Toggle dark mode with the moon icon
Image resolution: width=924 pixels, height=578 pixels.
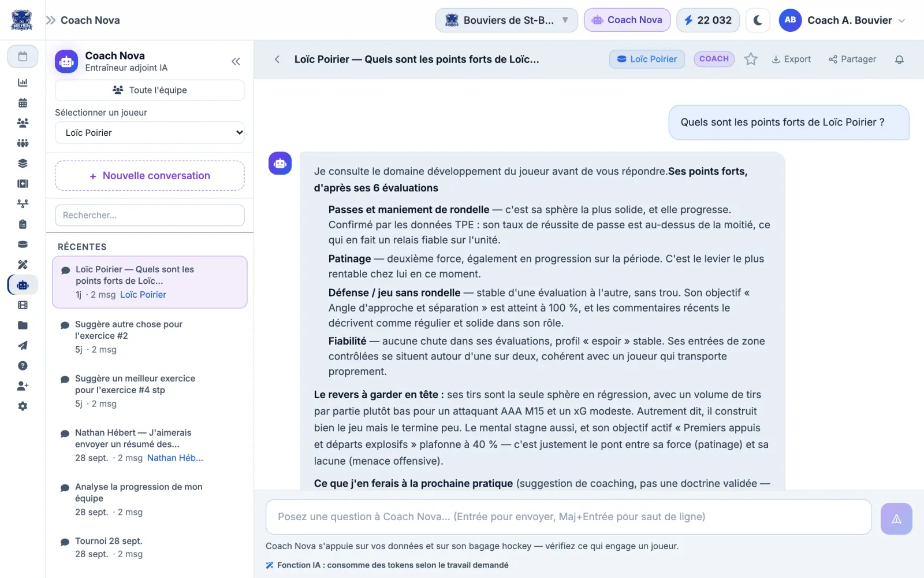[x=758, y=20]
